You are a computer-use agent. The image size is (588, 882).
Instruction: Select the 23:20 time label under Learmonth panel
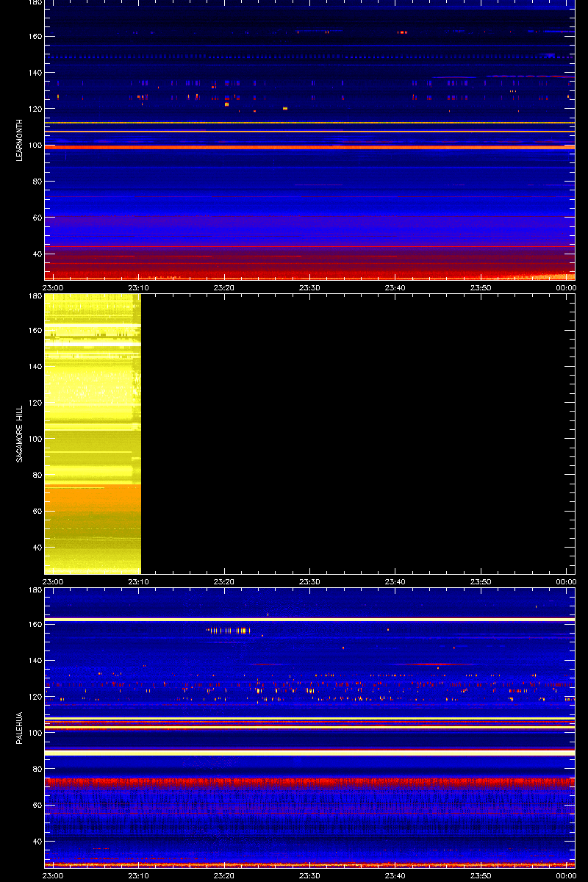tap(224, 288)
